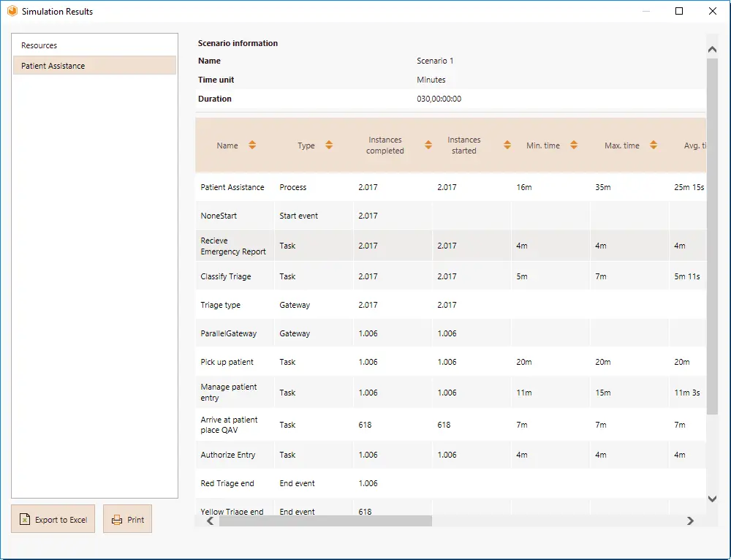The height and width of the screenshot is (560, 731).
Task: Click the Excel icon on the export button
Action: (x=25, y=519)
